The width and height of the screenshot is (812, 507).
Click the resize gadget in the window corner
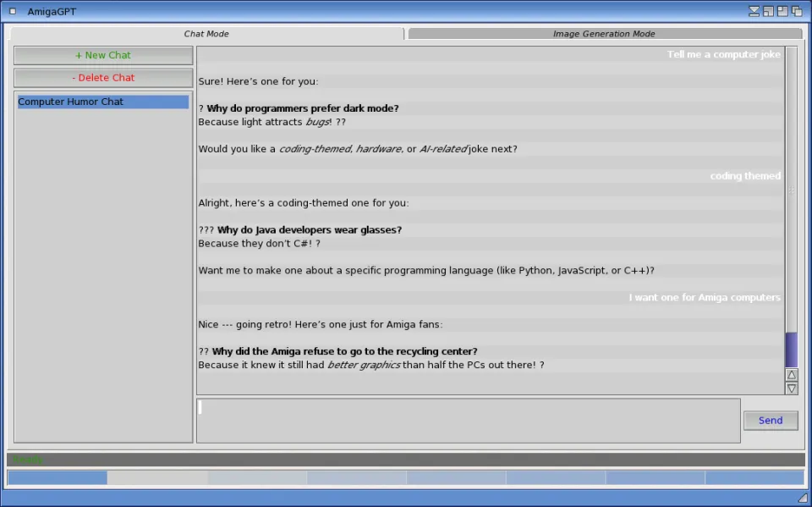click(x=800, y=498)
